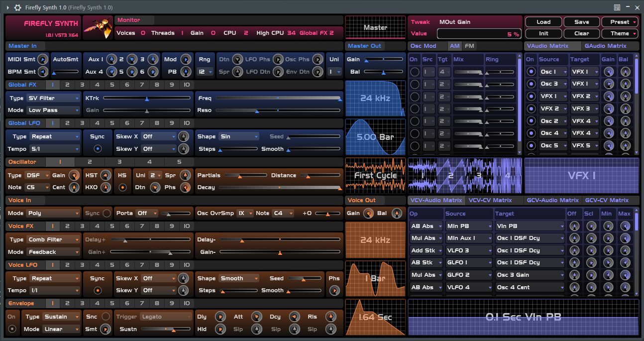Screen dimensions: 644x341
Task: Open the Oscillator Note C5 dropdown
Action: tap(37, 187)
